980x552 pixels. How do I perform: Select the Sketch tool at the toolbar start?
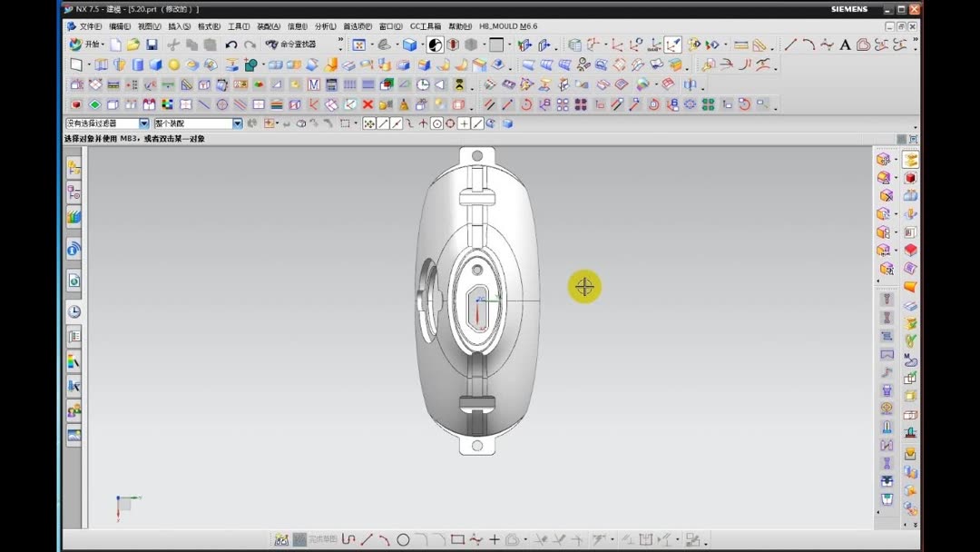(76, 64)
